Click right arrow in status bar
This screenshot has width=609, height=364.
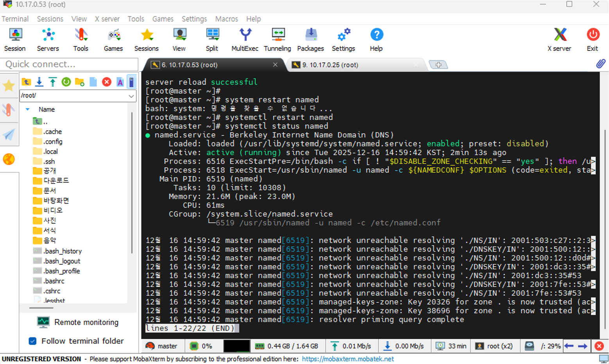582,346
